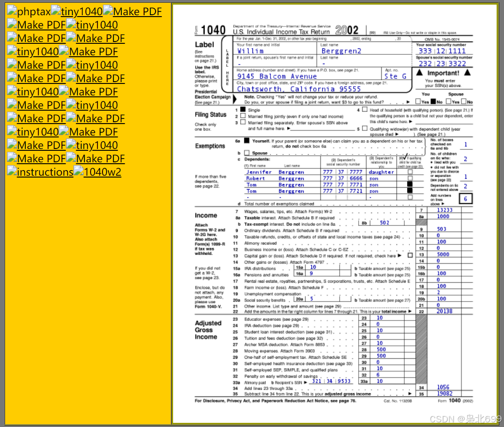Check the You 'No' campaign fund box

[433, 101]
